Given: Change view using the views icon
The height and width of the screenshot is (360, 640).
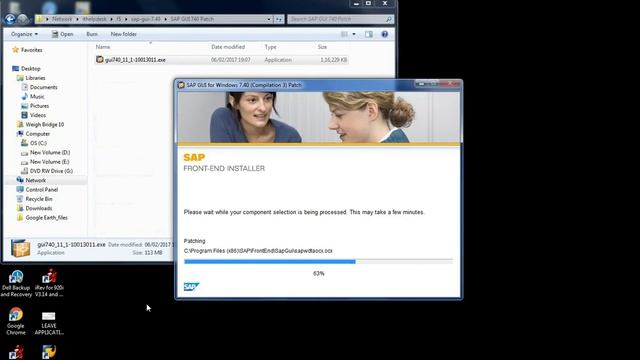Looking at the screenshot, I should pos(344,34).
